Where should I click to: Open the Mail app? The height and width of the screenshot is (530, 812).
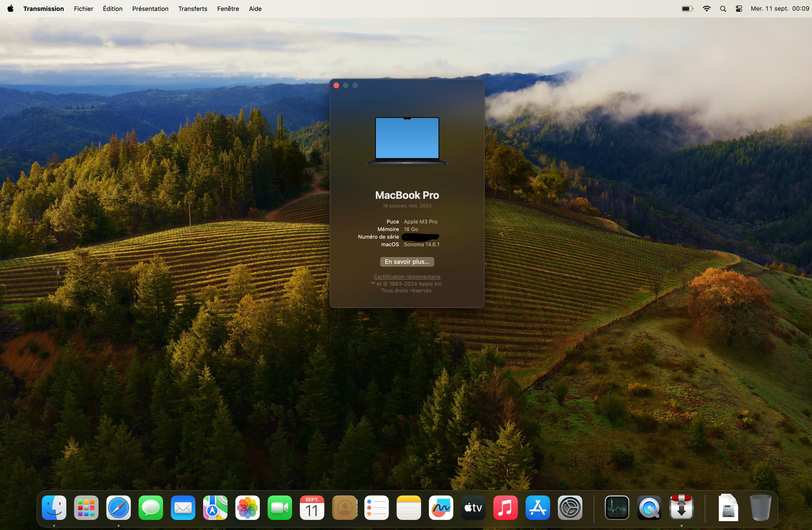tap(183, 507)
